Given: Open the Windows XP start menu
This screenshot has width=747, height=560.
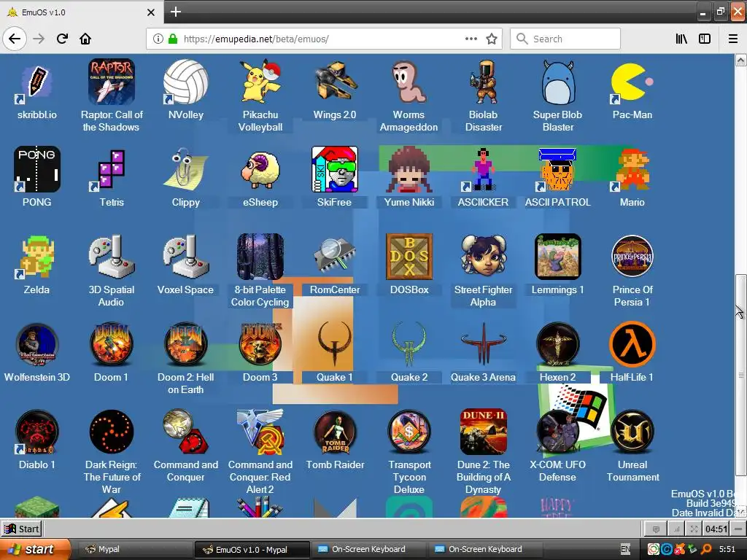Looking at the screenshot, I should point(34,549).
